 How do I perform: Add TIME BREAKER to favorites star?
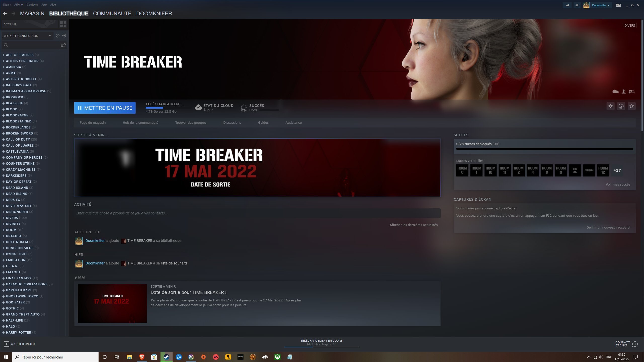click(631, 106)
